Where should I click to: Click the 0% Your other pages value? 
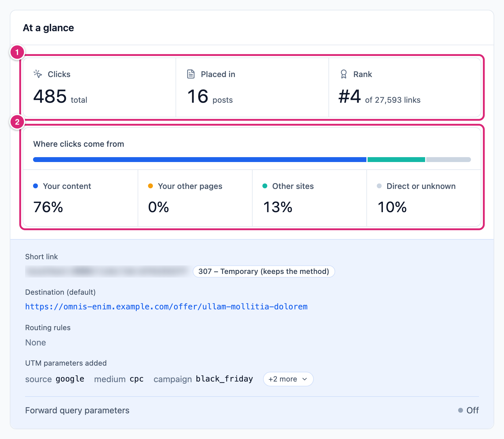point(158,207)
